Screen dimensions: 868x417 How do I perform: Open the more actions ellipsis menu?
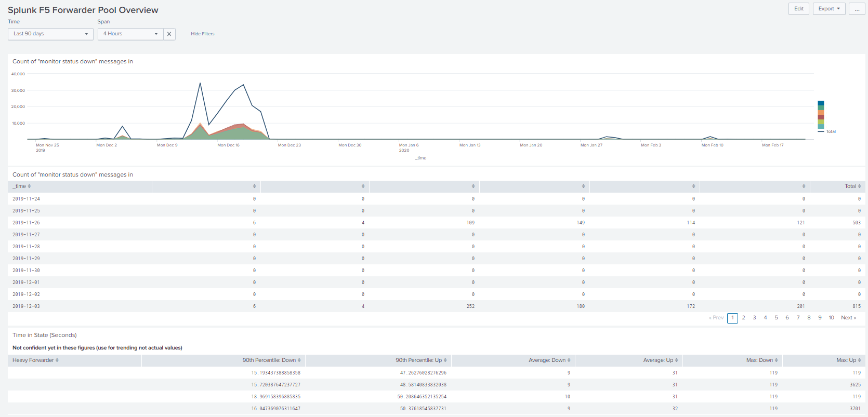[x=857, y=9]
